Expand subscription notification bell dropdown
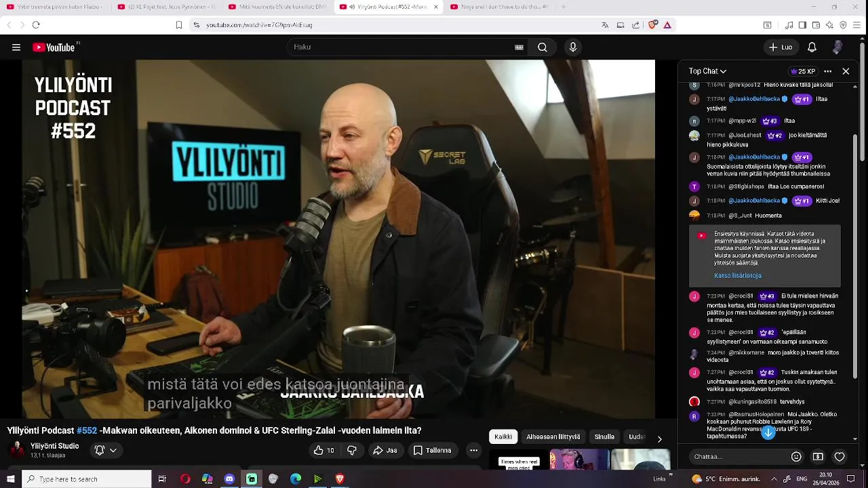Screen dimensions: 868x488 (x=106, y=450)
